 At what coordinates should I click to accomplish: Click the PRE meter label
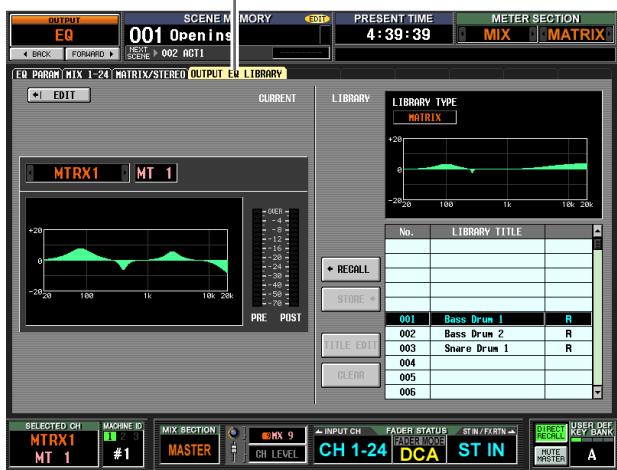259,318
